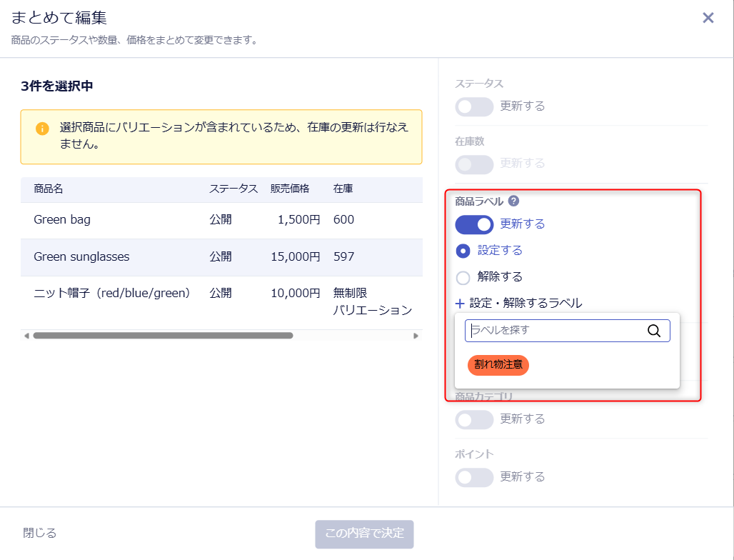
Task: Click the ラベルを探す search field
Action: (x=568, y=331)
